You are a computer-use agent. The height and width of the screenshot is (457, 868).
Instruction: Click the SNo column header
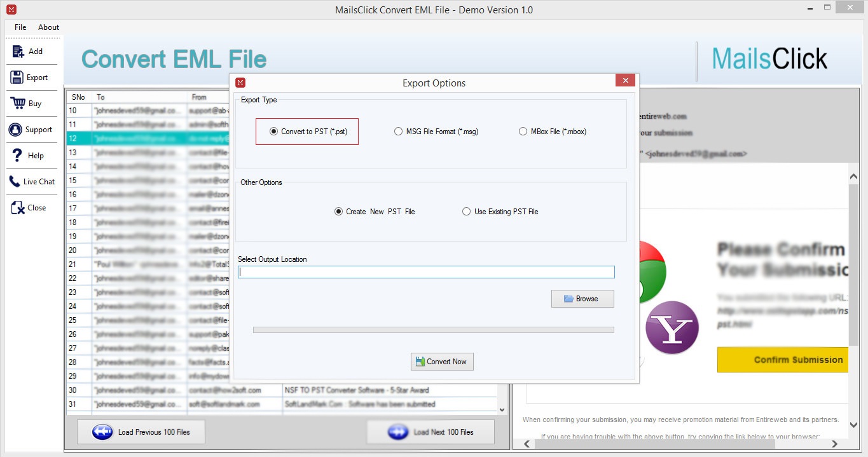[79, 97]
